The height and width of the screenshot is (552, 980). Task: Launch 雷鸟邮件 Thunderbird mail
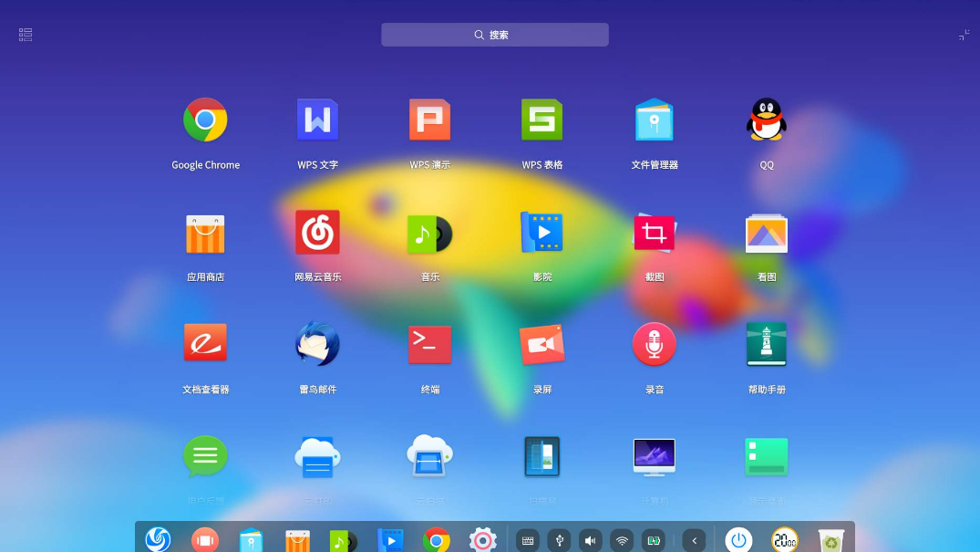point(317,345)
